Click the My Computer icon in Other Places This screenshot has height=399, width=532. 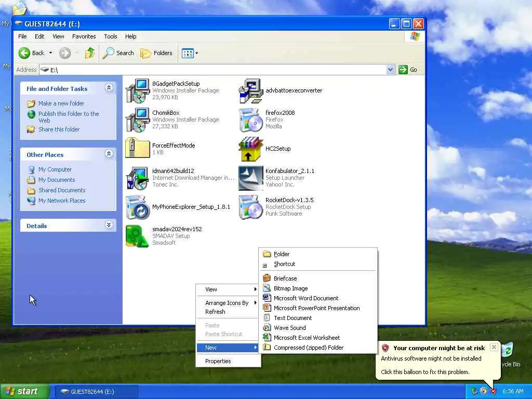tap(31, 169)
